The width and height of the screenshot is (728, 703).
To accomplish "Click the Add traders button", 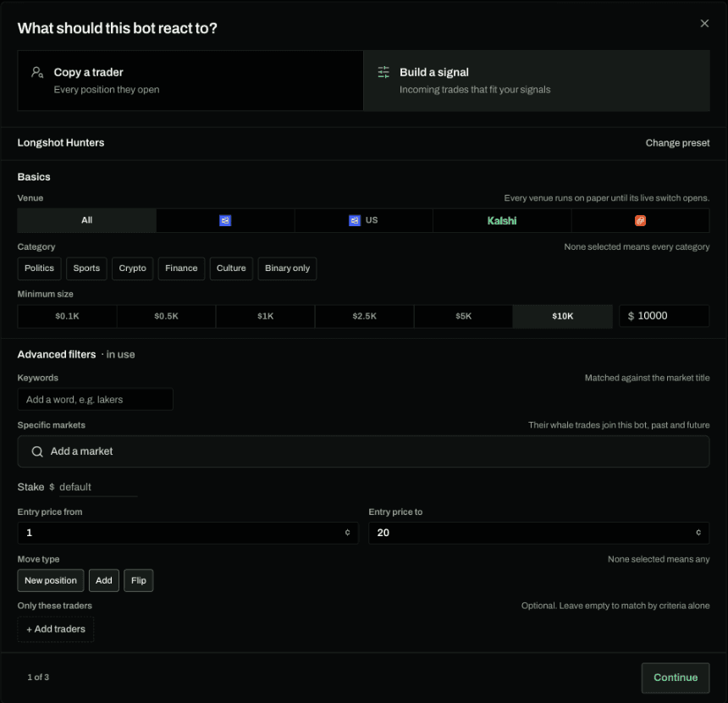I will coord(56,629).
